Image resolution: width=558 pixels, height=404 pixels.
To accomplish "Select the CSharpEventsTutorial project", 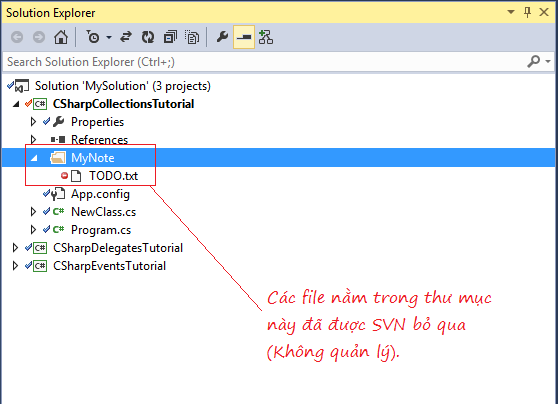I will tap(109, 266).
